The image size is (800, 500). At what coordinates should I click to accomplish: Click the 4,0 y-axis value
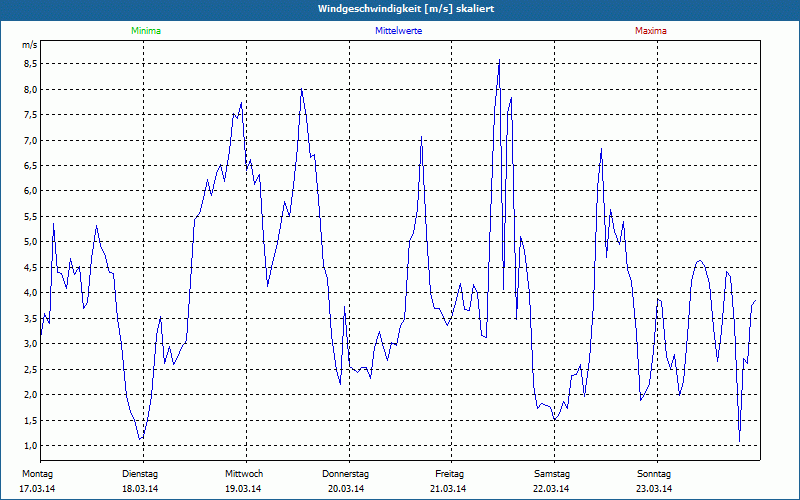pyautogui.click(x=31, y=293)
